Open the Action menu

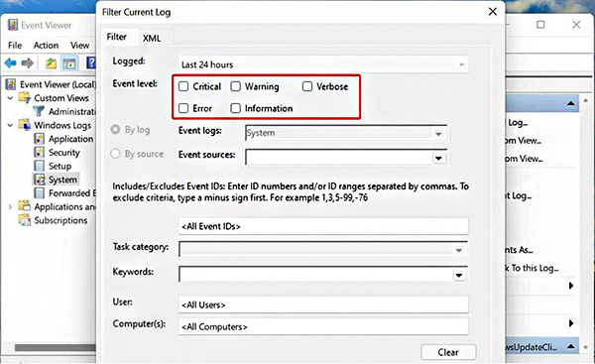(46, 46)
